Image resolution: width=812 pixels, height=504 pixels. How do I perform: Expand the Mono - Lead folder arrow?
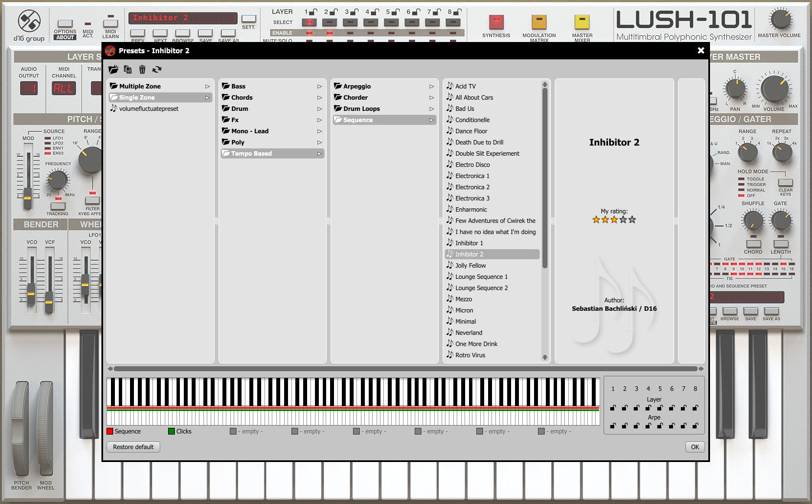(319, 131)
